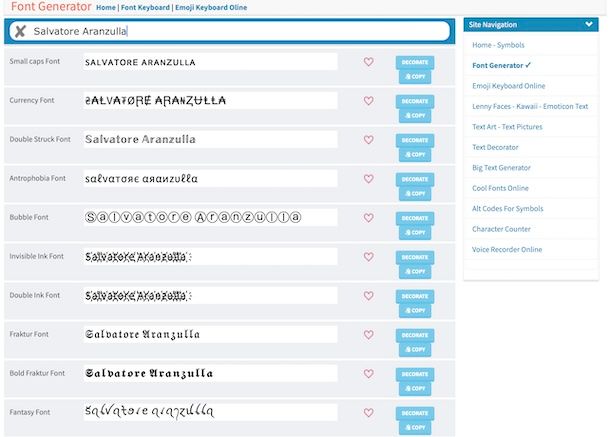The image size is (610, 437).
Task: Favorite the Bold Fraktur Font heart
Action: 368,374
